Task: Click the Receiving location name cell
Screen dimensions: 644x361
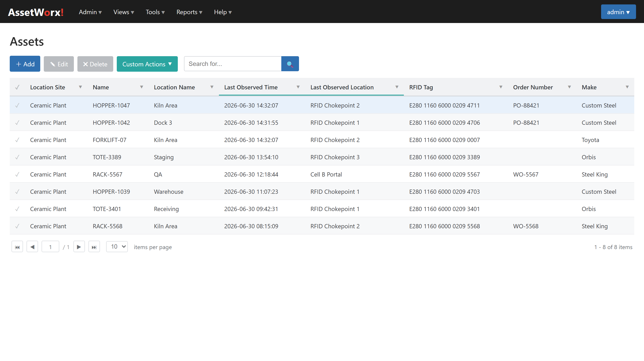Action: (166, 209)
